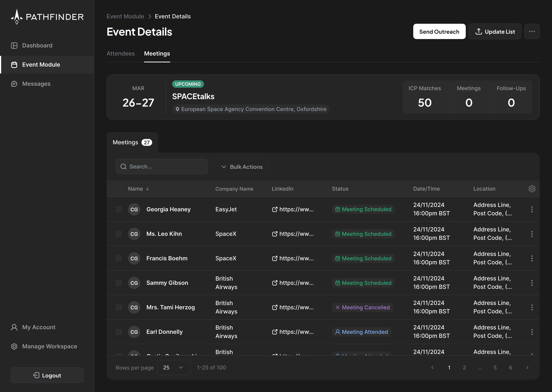Go to next page using right arrow
The image size is (552, 392).
click(527, 367)
